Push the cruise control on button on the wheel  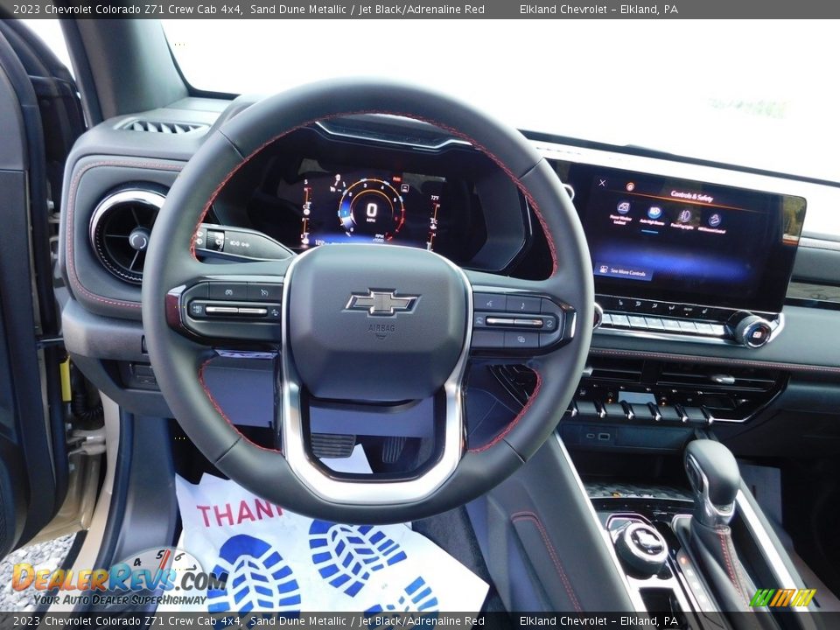pyautogui.click(x=228, y=292)
